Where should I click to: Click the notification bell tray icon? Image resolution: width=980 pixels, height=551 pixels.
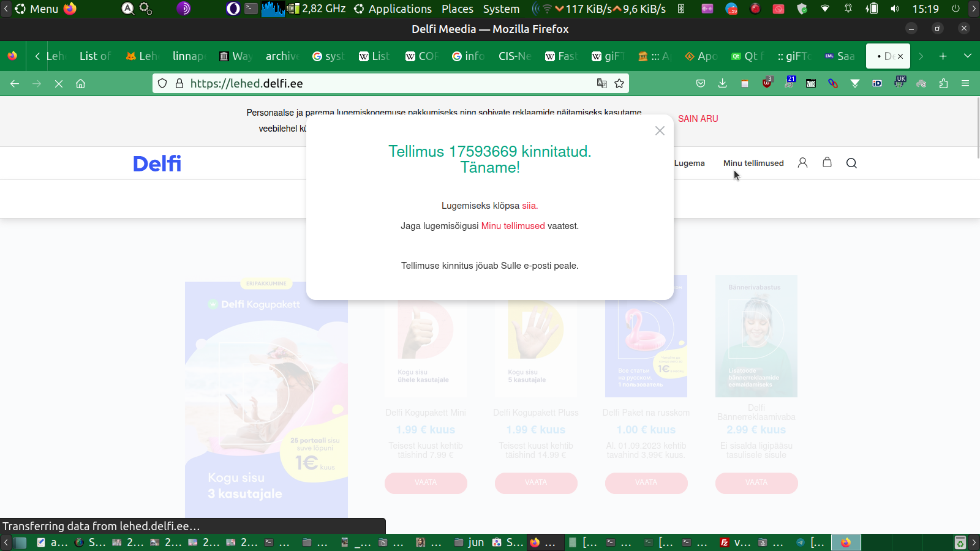coord(848,9)
